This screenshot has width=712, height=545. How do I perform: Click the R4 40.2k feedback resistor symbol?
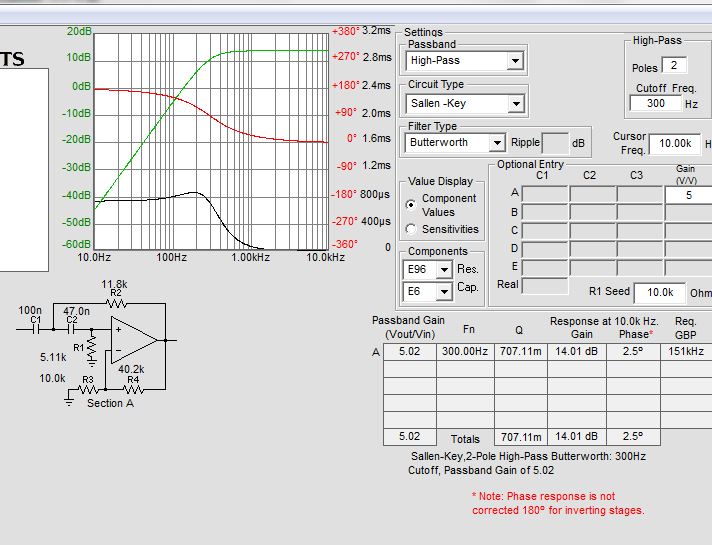click(133, 387)
